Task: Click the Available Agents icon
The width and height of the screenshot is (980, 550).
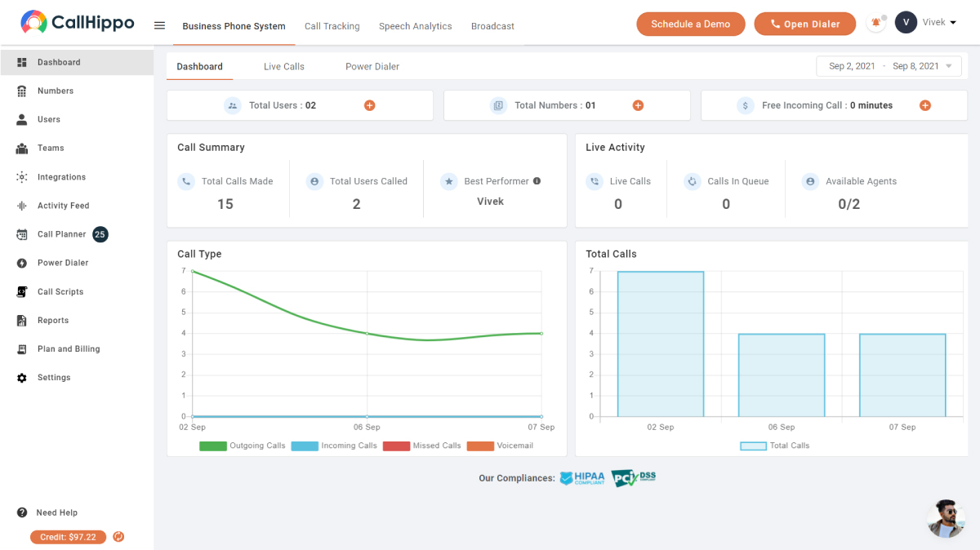Action: pos(810,181)
